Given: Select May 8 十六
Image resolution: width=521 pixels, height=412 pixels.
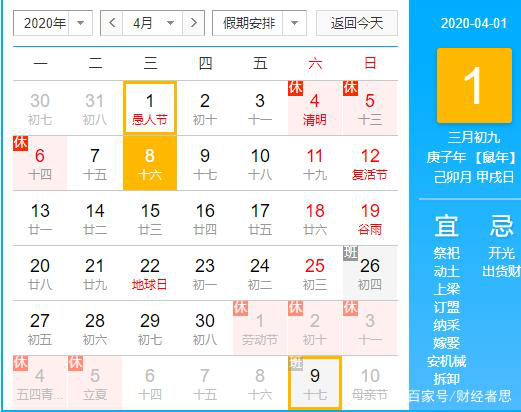Looking at the screenshot, I should point(260,383).
